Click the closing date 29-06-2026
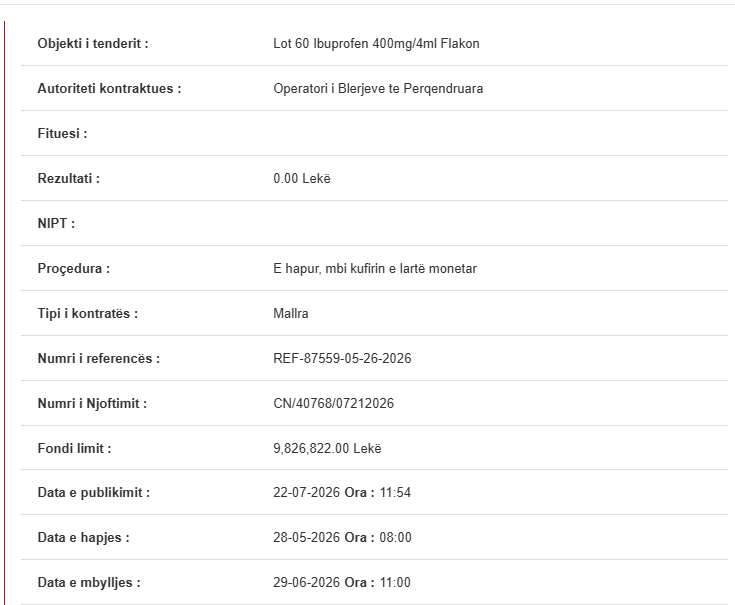This screenshot has width=735, height=605. pyautogui.click(x=307, y=583)
